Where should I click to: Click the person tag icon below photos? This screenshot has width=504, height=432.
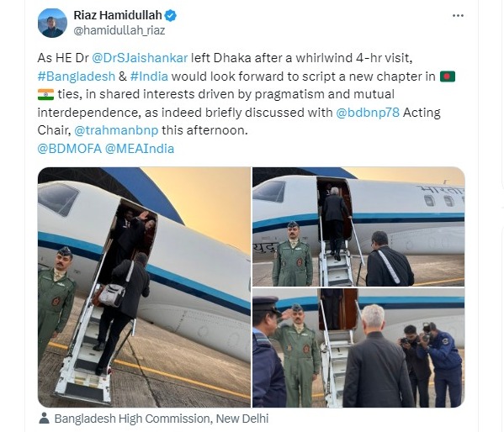[44, 419]
